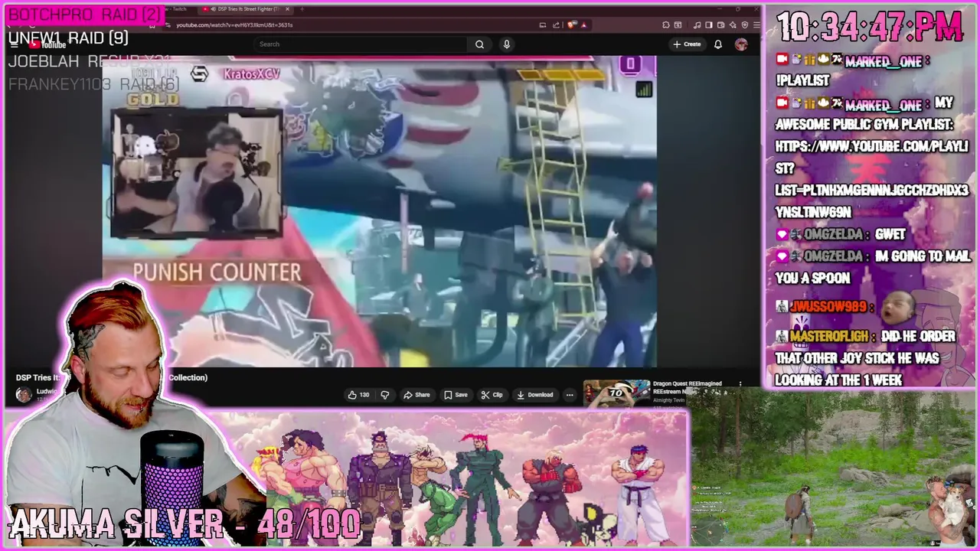Click the '!PLAYLIST' chat command text
Screen dimensions: 980x551
pos(802,80)
